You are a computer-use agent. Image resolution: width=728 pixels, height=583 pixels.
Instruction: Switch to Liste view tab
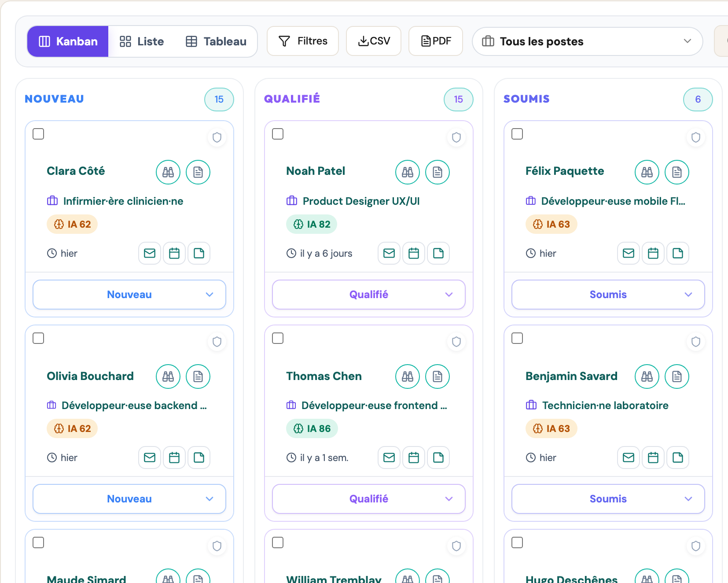point(142,41)
